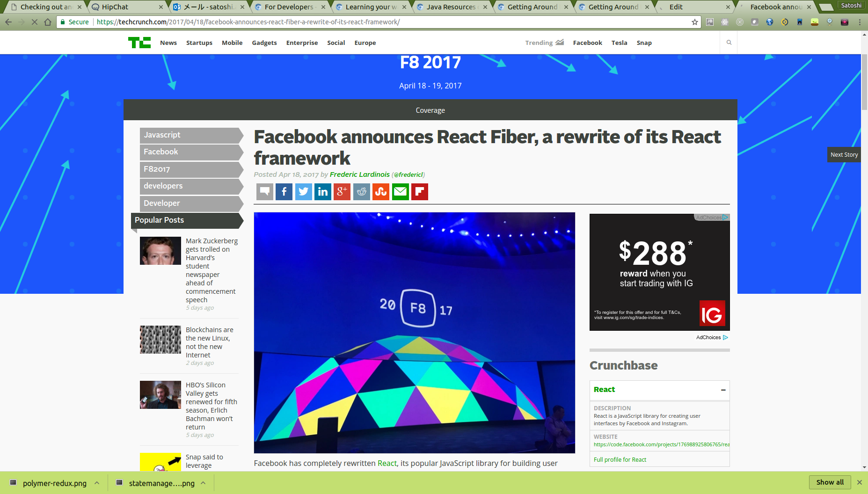Screen dimensions: 868x494
Task: Share the article on LinkedIn icon
Action: (323, 191)
